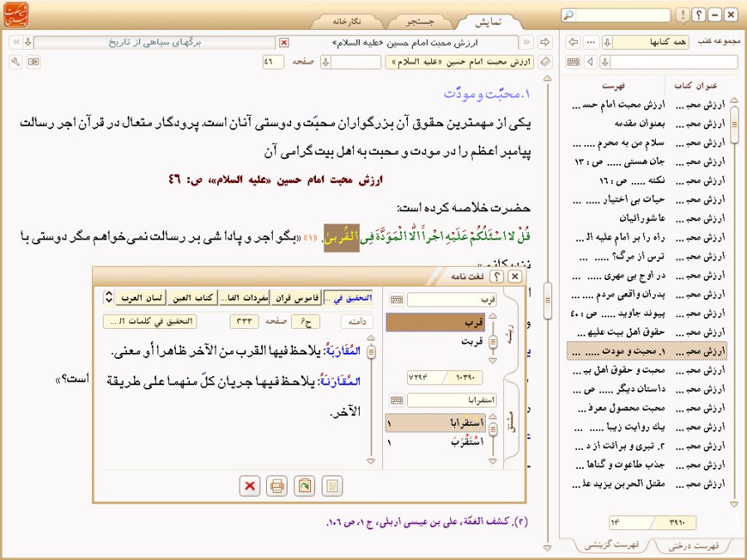Click double chevron beside برگهای سیاهی tab
747x560 pixels.
[x=16, y=42]
